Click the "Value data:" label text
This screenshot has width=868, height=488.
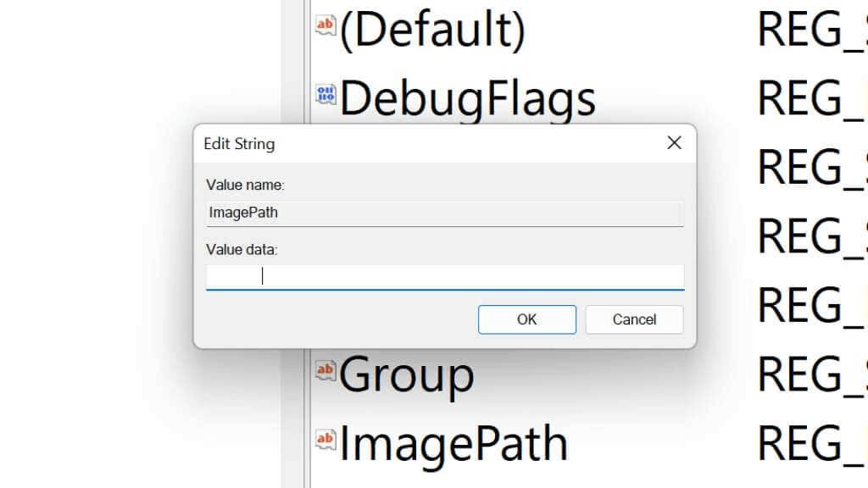tap(242, 249)
